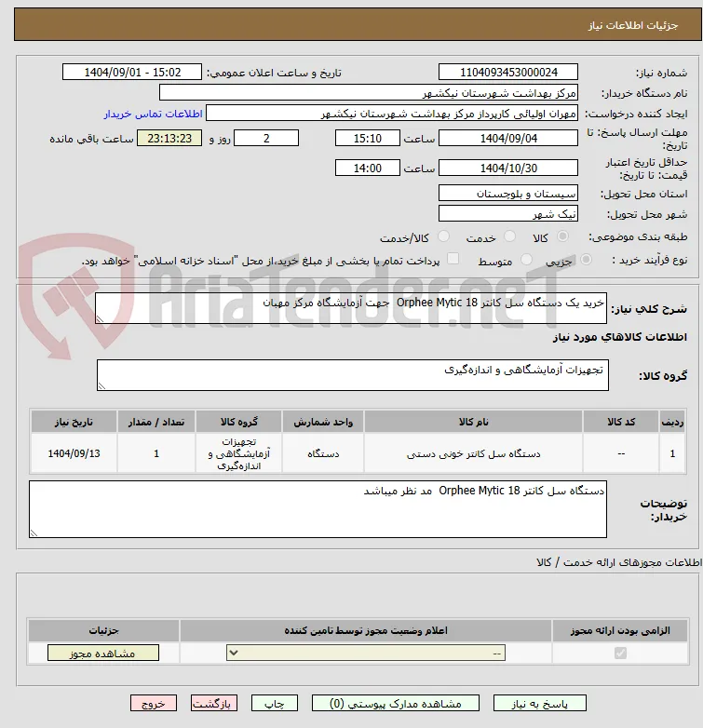
Task: Click the جزئیات column header
Action: tap(103, 630)
